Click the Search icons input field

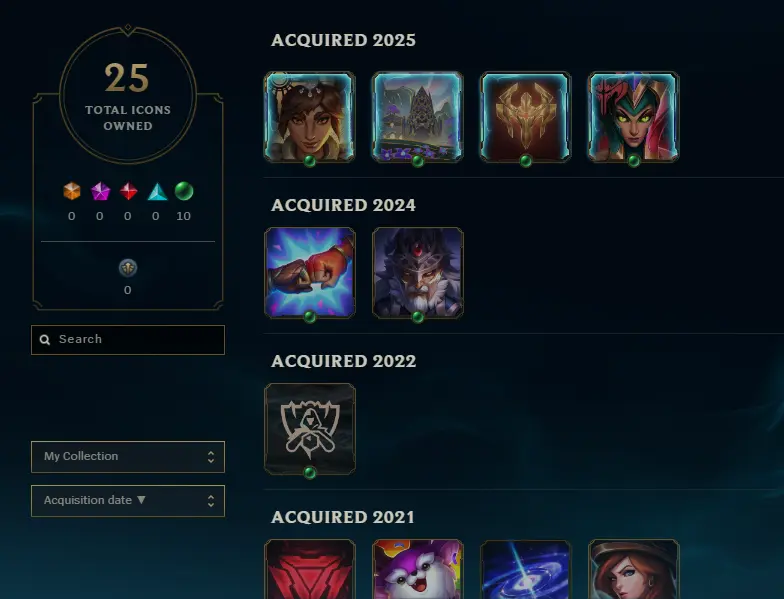[128, 340]
